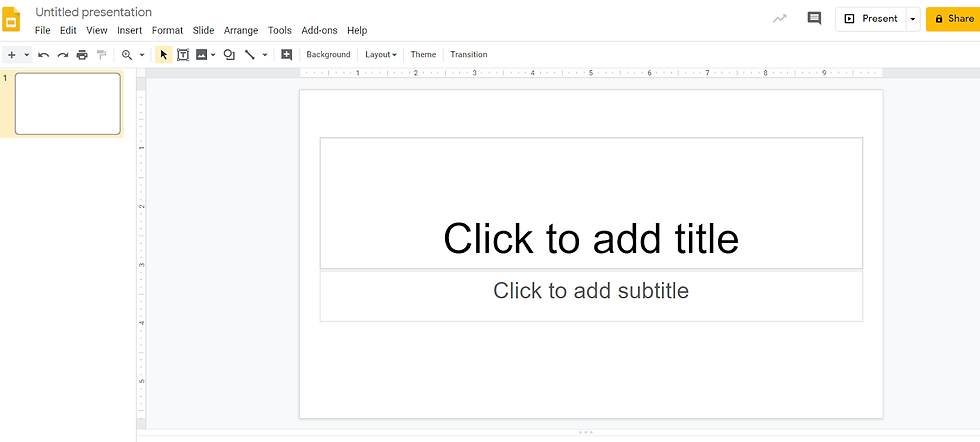
Task: Open the Help menu
Action: (x=357, y=30)
